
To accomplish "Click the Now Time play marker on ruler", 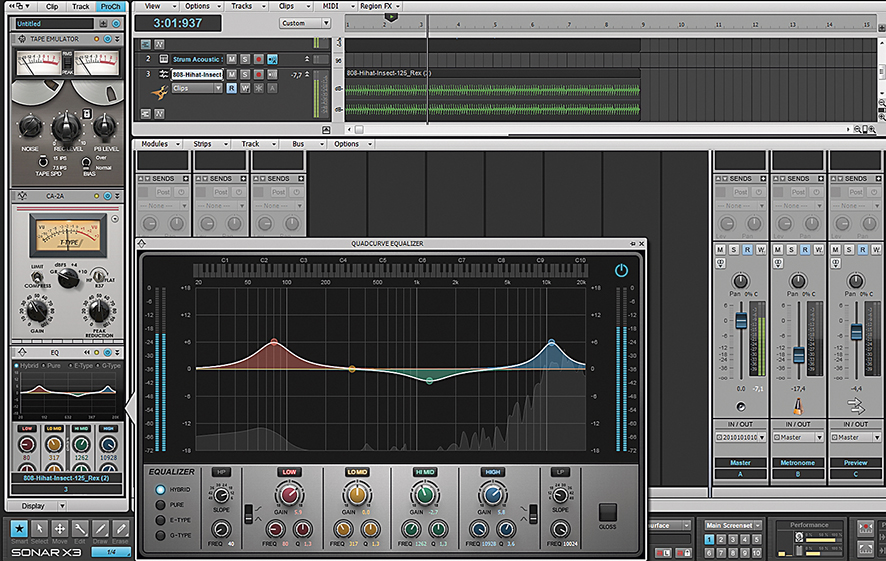I will coord(390,18).
